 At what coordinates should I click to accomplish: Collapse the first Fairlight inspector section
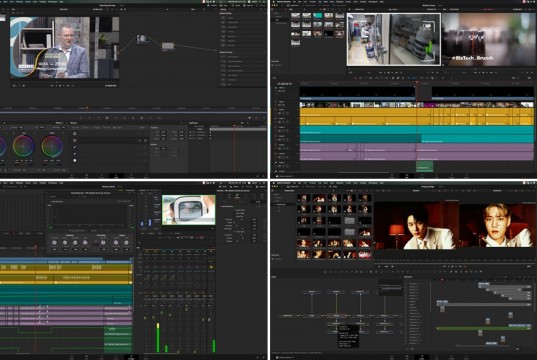(x=220, y=207)
